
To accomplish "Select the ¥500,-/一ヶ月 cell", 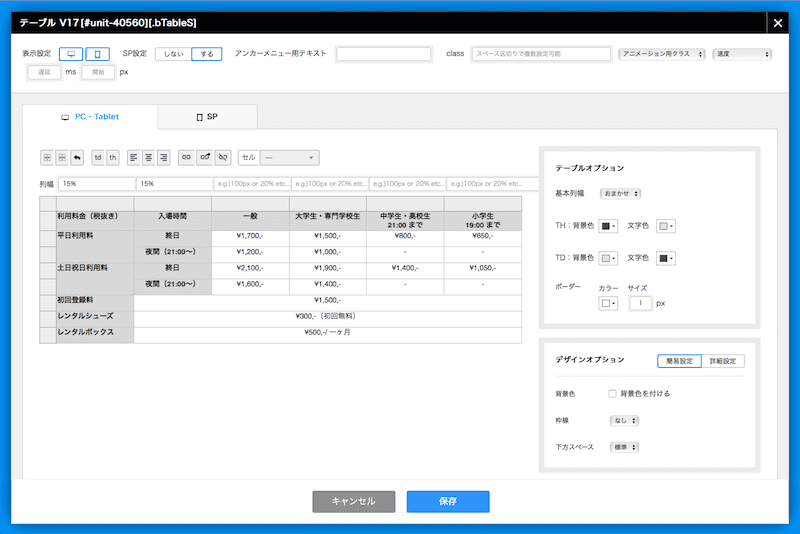I will point(328,333).
